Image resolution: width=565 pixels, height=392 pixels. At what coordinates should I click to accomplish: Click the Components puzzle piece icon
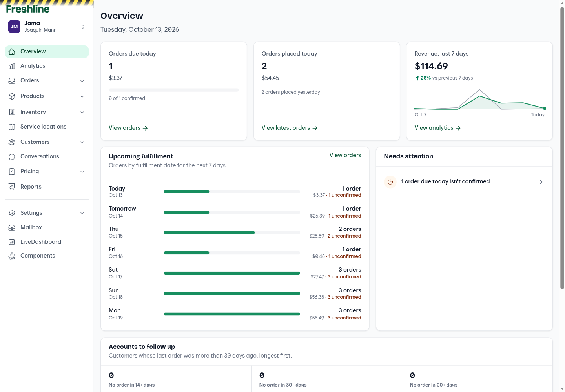click(x=12, y=256)
